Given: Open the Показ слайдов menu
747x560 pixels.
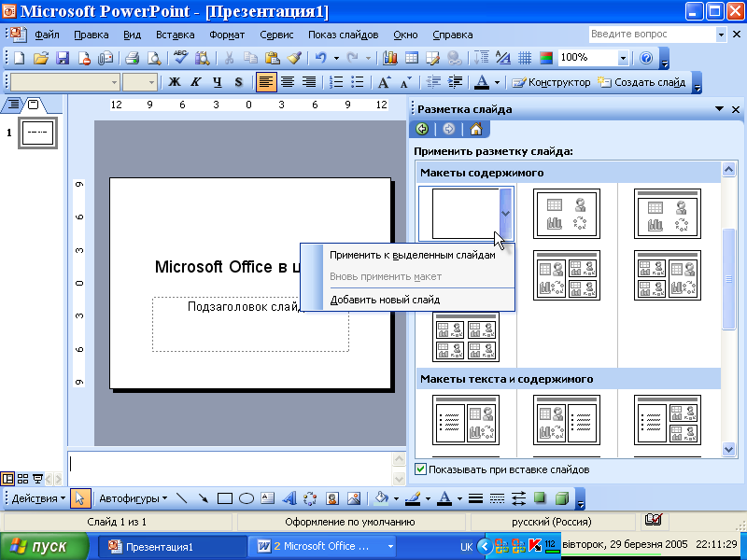Looking at the screenshot, I should pos(343,35).
